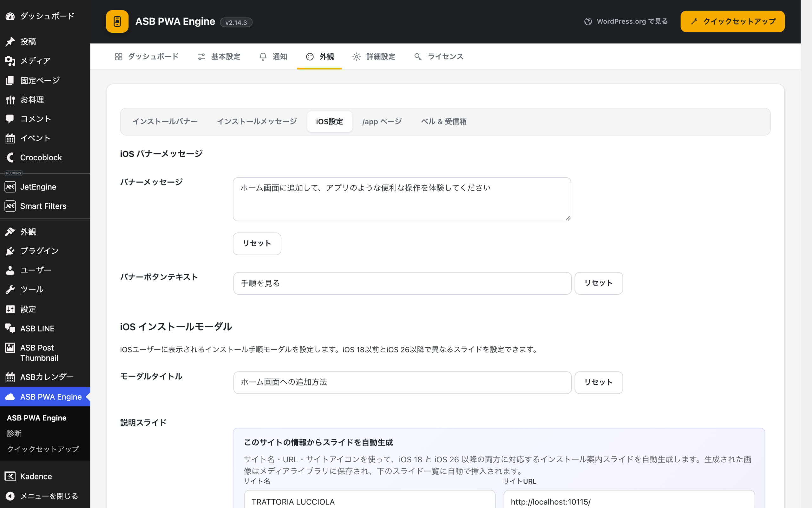Click the Crocoblock crescent icon
The image size is (812, 508).
point(10,157)
